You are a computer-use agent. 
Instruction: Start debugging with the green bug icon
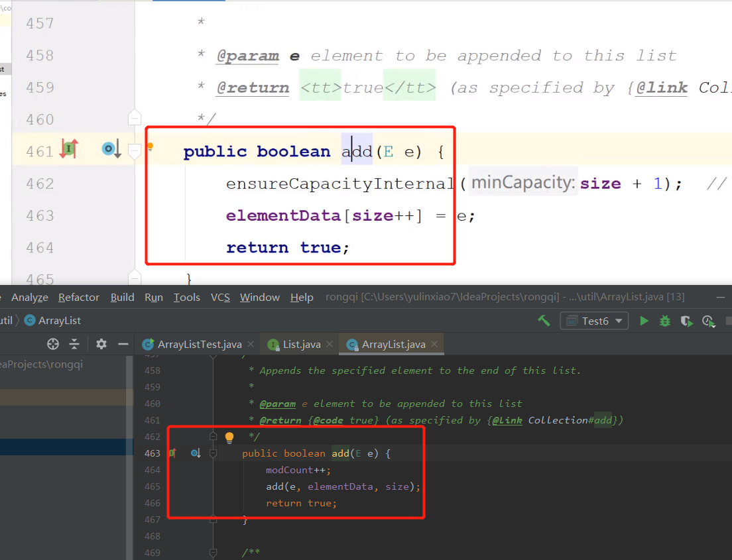665,321
